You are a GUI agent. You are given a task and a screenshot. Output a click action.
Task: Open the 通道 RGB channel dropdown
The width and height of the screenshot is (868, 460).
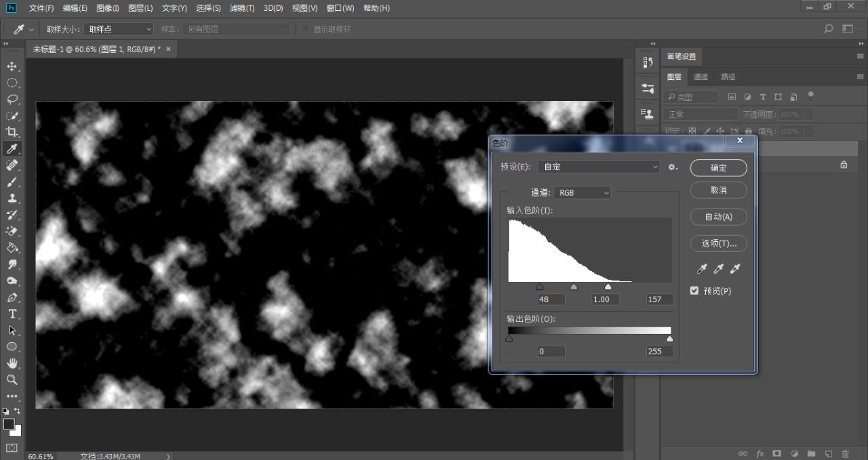tap(583, 193)
